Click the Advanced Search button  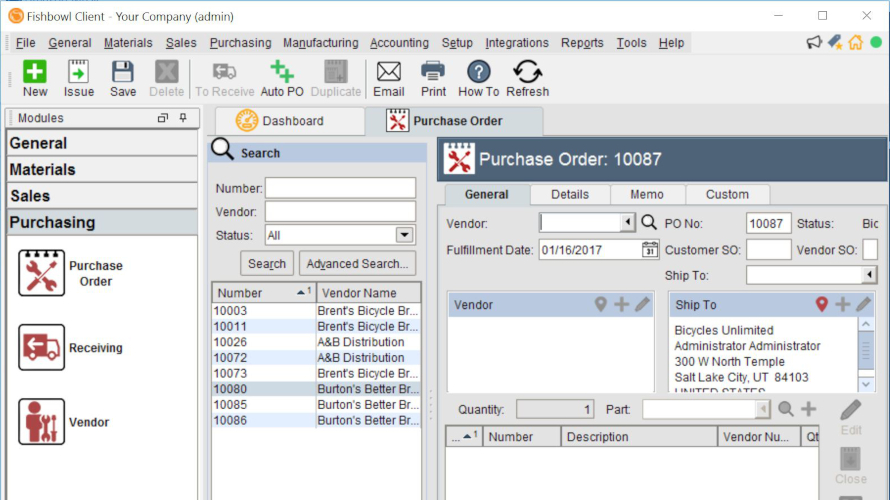[357, 264]
